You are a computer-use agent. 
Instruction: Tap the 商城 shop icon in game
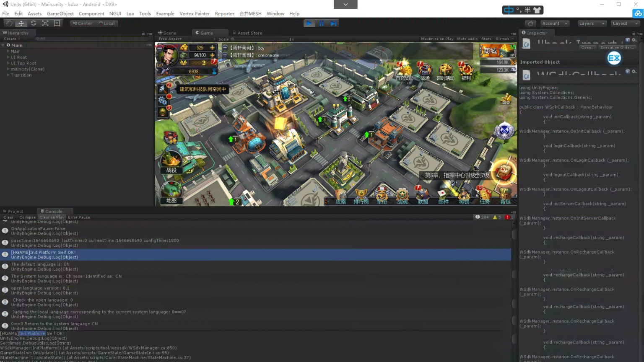click(x=498, y=51)
